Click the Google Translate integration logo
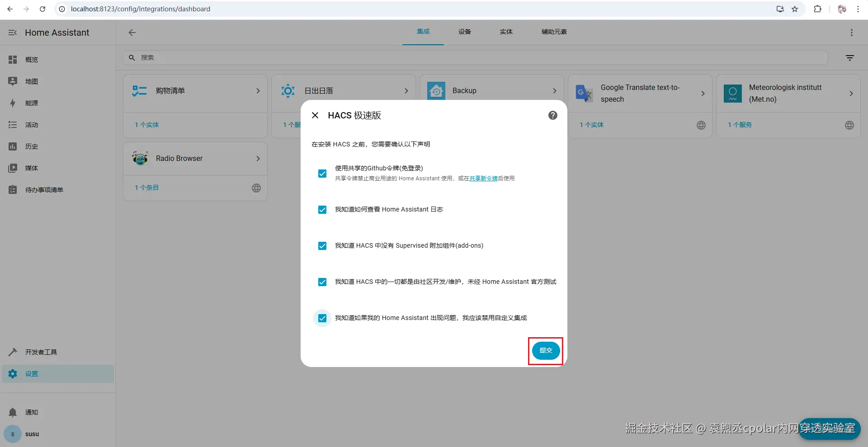The width and height of the screenshot is (868, 447). click(584, 94)
